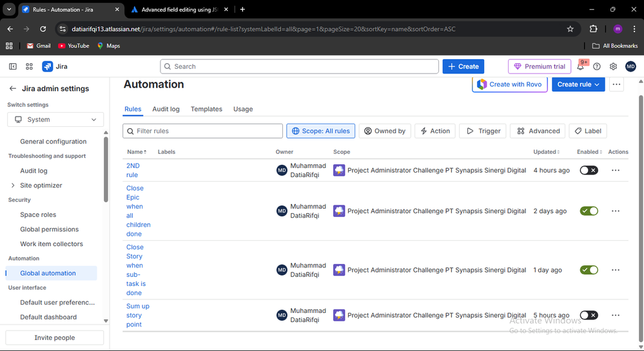644x351 pixels.
Task: Sort rules by Enabled column header
Action: [589, 152]
